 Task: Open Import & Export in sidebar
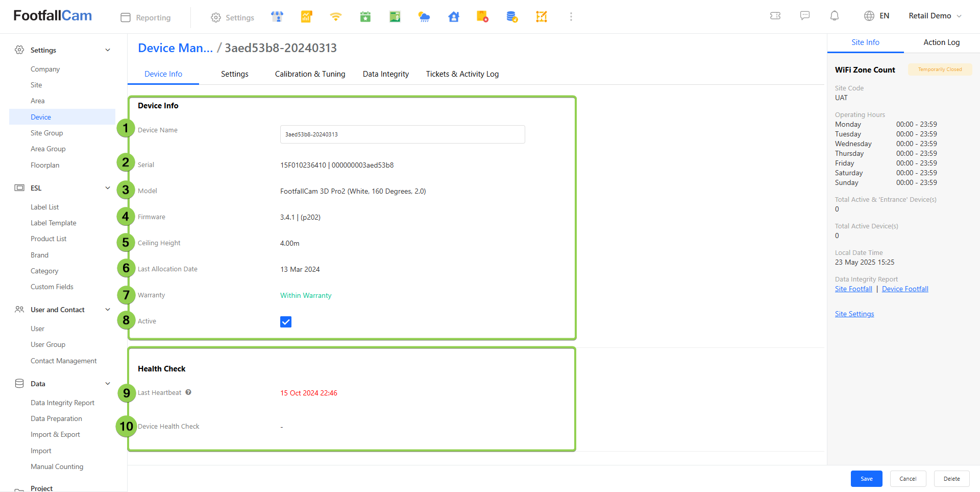(x=56, y=434)
